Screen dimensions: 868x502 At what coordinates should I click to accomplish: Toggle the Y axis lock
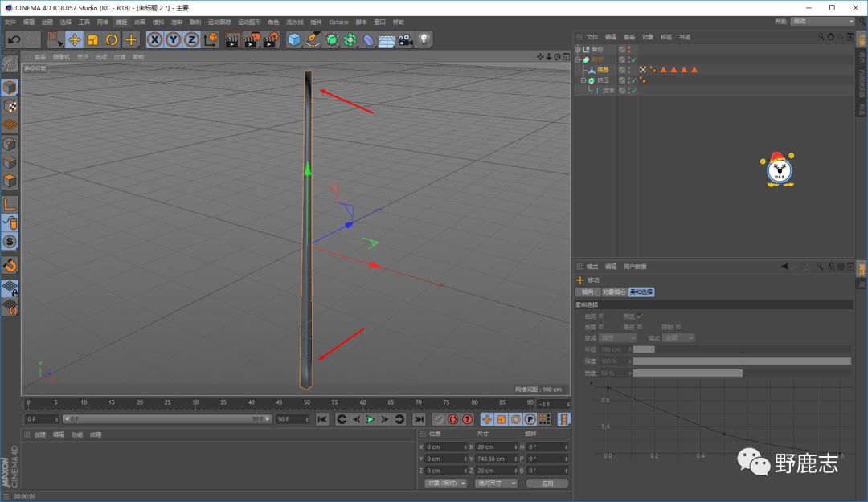(173, 39)
